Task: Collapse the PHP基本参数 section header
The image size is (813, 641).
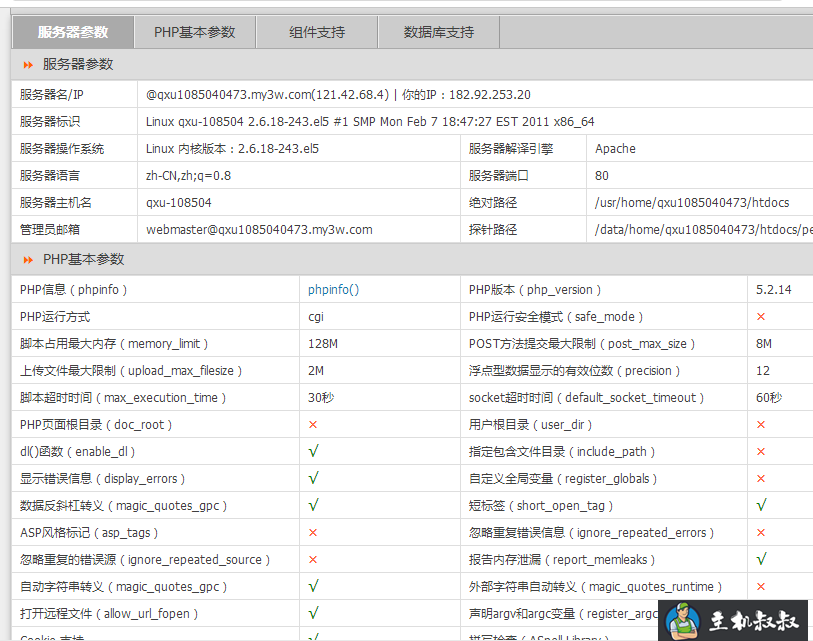Action: coord(84,260)
